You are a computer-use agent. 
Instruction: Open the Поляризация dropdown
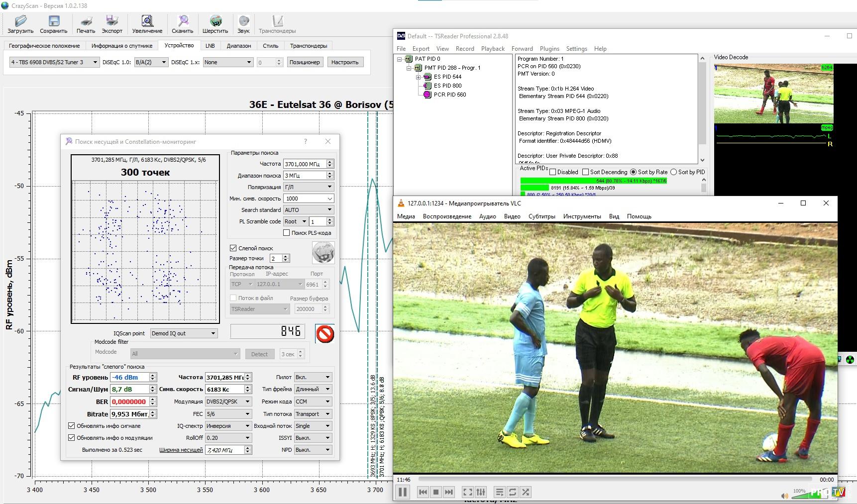(309, 187)
